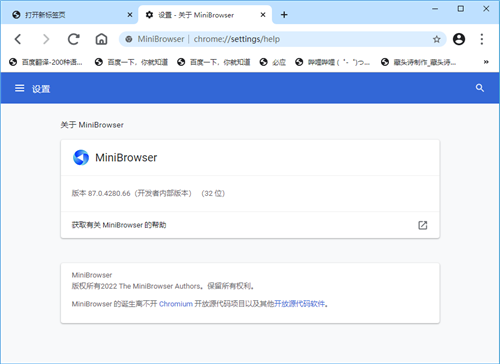
Task: Select the version text 87.0.4280.66
Action: 109,193
